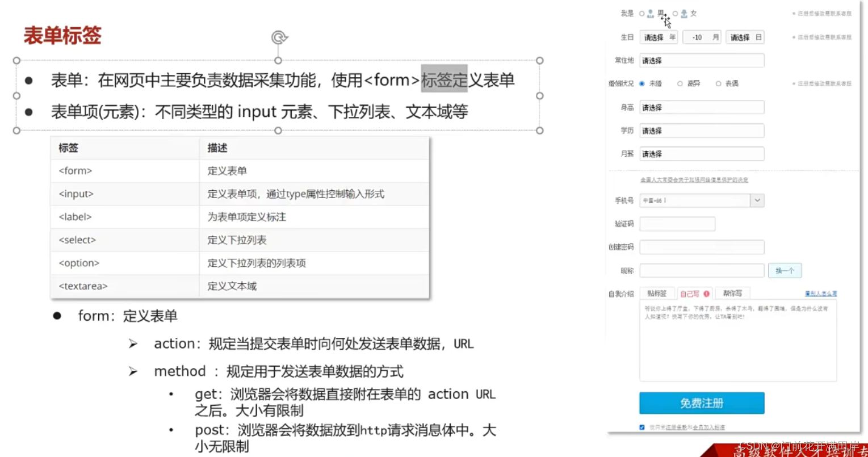Click the 免费注册 button
The width and height of the screenshot is (868, 457).
[x=702, y=403]
